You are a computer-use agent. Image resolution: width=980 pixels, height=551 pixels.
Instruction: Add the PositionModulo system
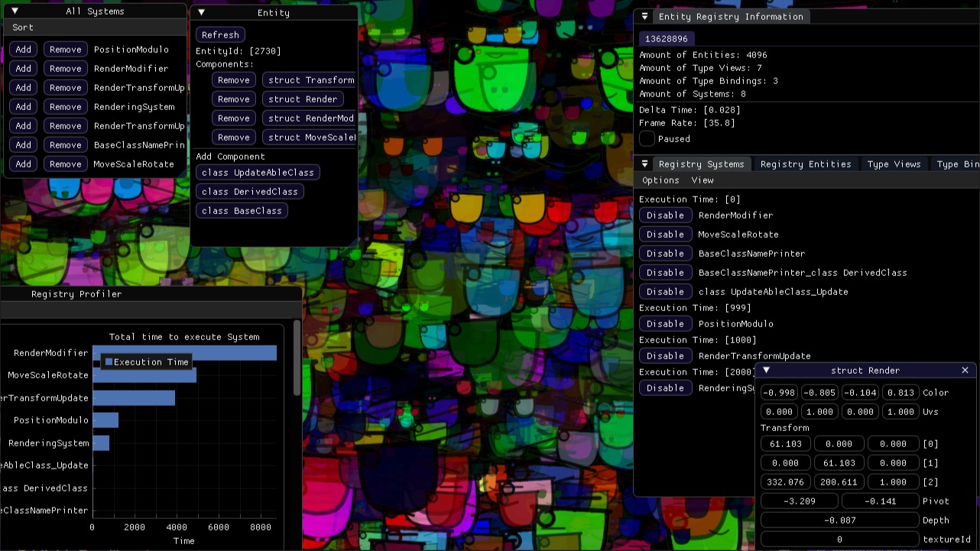point(24,49)
